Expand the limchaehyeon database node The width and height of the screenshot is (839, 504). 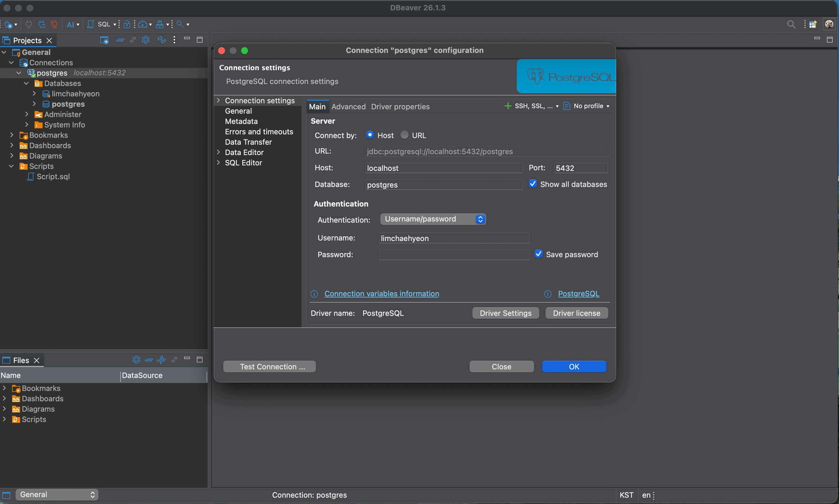click(34, 93)
